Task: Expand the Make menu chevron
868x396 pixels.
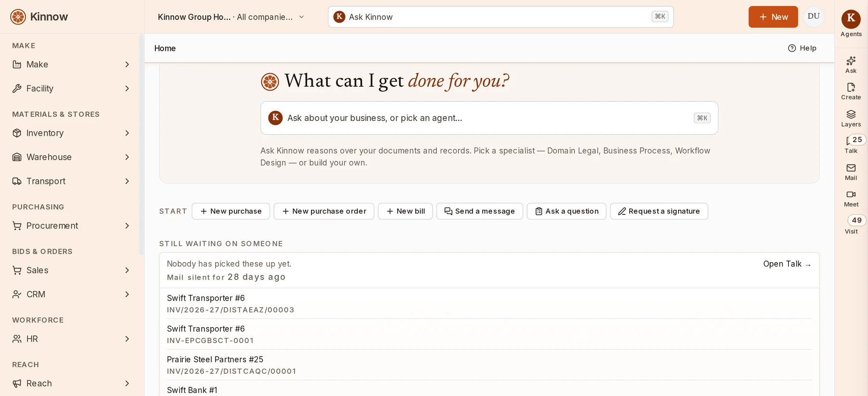Action: point(127,65)
